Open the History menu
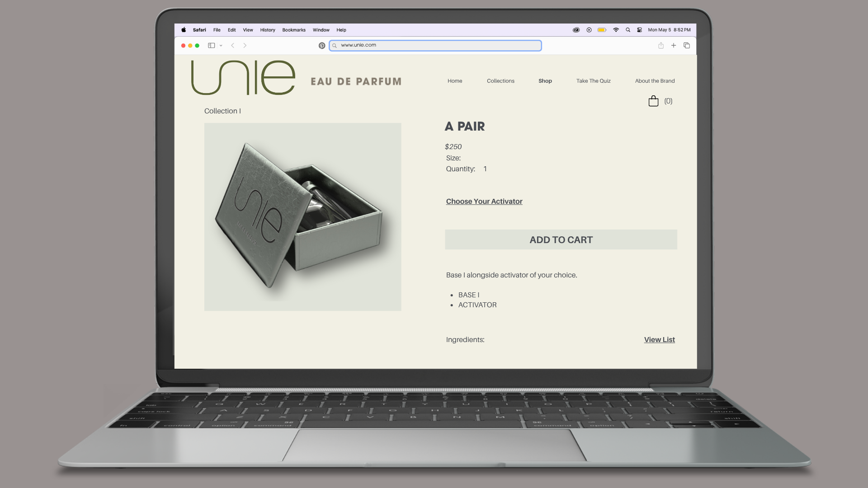Viewport: 868px width, 488px height. 268,30
